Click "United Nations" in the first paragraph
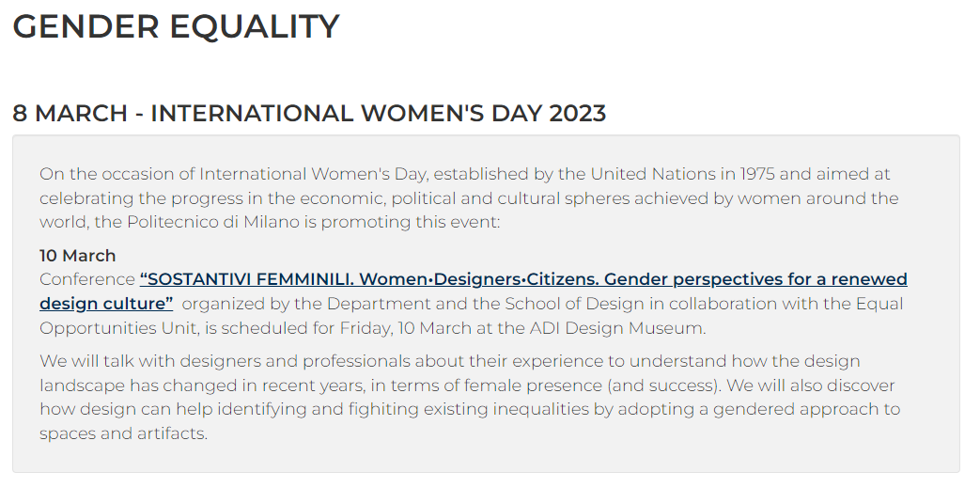Screen dimensions: 980x488 point(649,174)
